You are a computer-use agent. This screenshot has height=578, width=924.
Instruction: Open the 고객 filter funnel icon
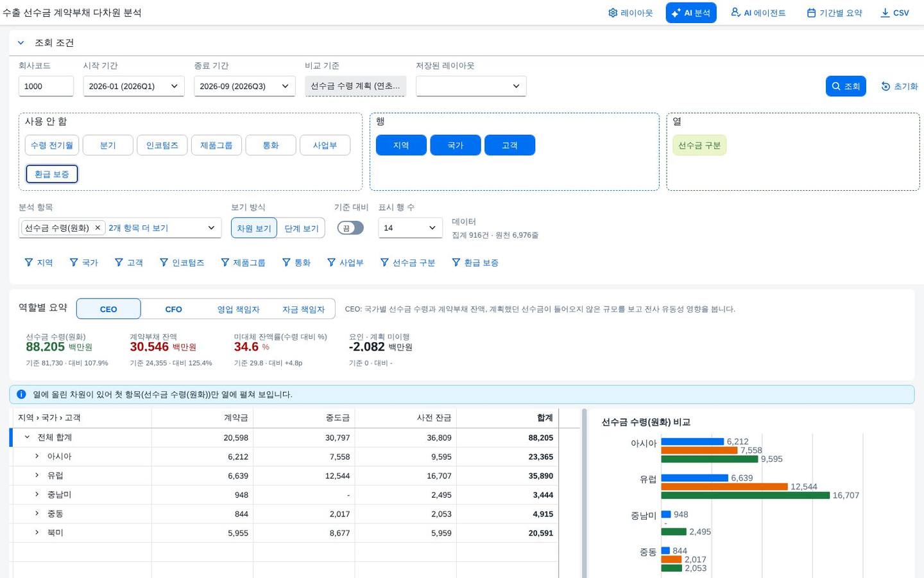[x=119, y=262]
